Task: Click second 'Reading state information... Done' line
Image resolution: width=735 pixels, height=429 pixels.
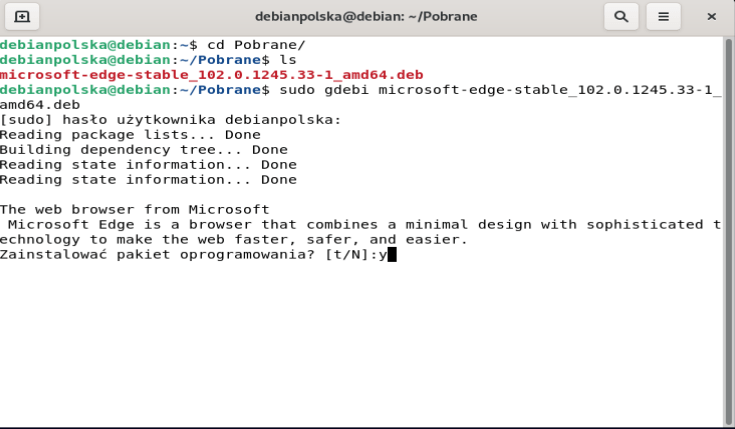Action: click(x=148, y=180)
